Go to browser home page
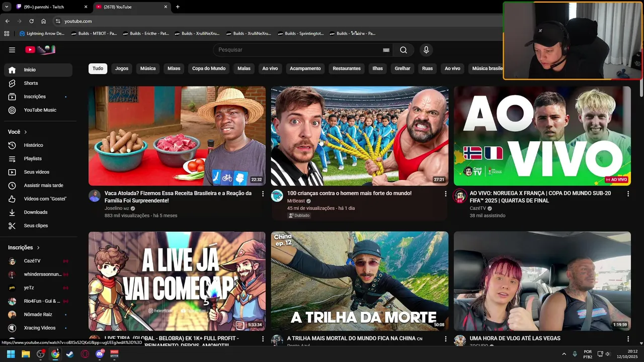The width and height of the screenshot is (644, 362). tap(43, 21)
